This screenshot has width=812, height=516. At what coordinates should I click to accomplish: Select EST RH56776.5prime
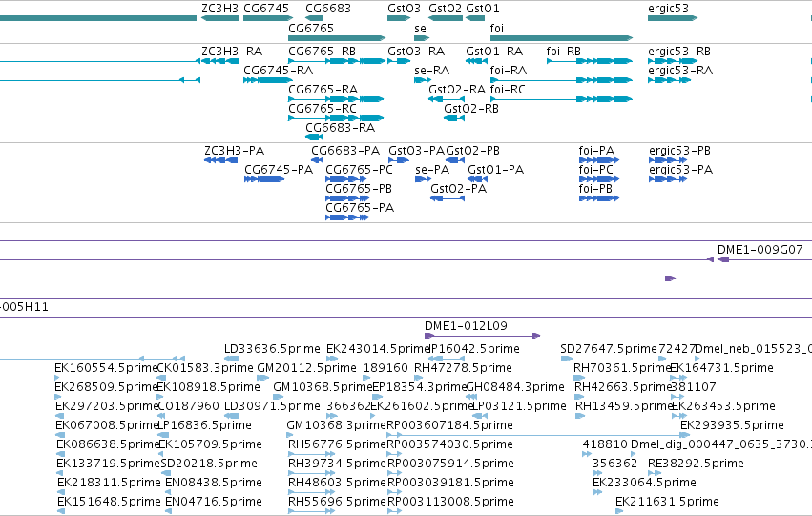337,444
